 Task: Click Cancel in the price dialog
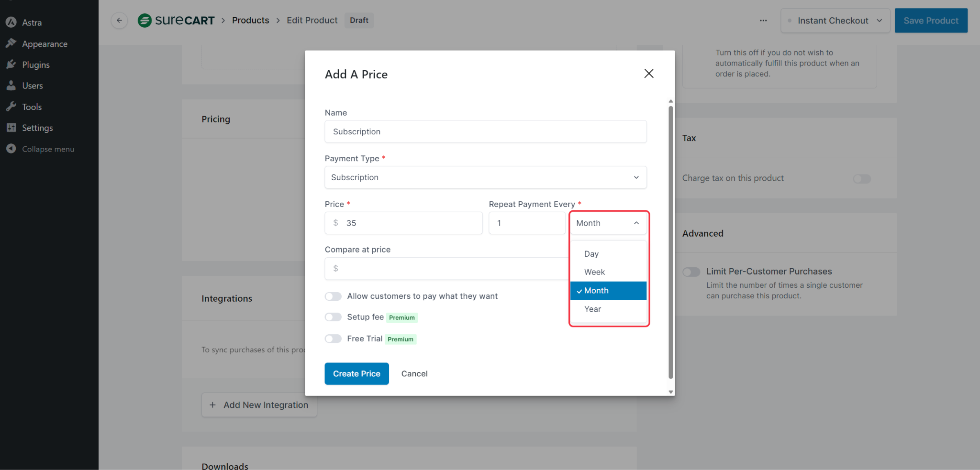click(x=414, y=373)
